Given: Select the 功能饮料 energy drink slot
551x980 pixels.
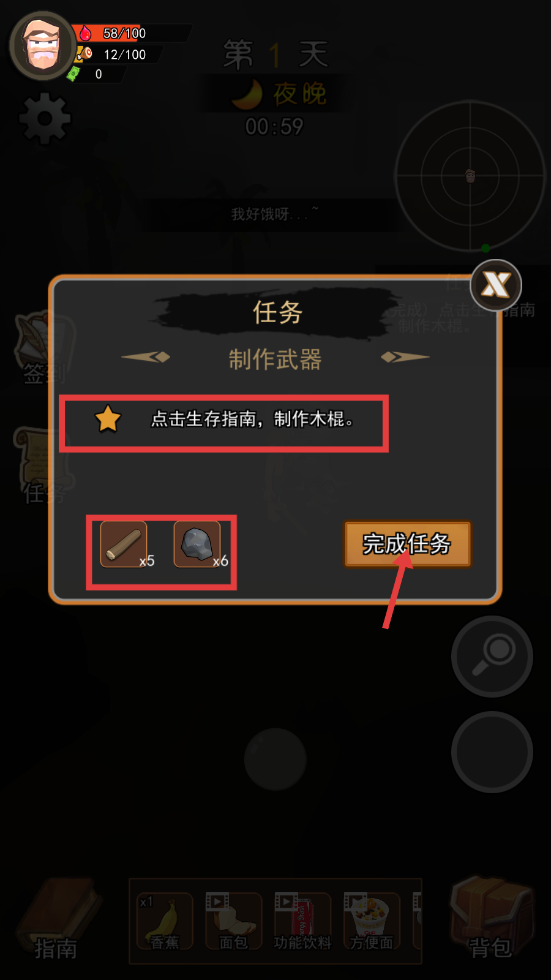Looking at the screenshot, I should coord(303,922).
